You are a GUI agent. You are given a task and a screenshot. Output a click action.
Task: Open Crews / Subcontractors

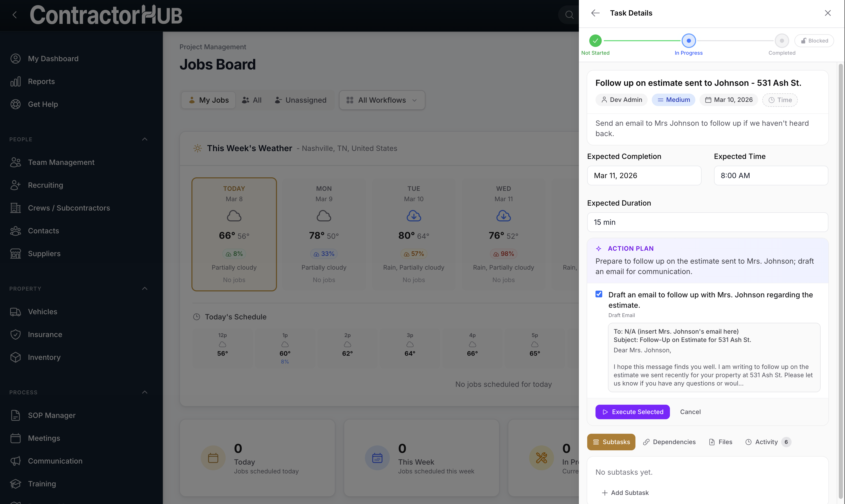pos(69,208)
